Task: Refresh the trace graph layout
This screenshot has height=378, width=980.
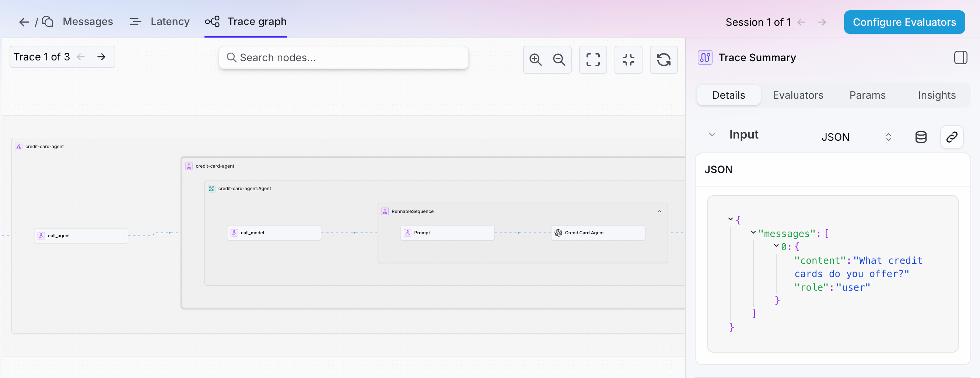Action: pyautogui.click(x=664, y=60)
